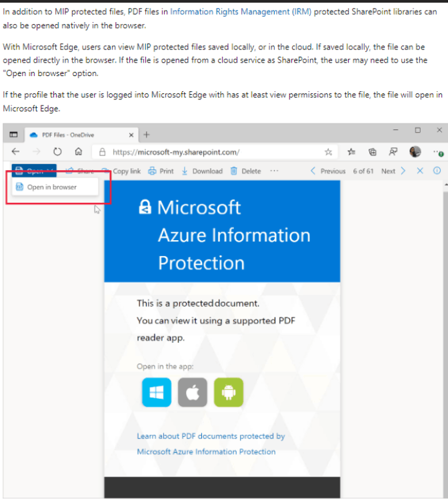Open a new tab with plus
Screen dimensions: 448x503
(147, 135)
